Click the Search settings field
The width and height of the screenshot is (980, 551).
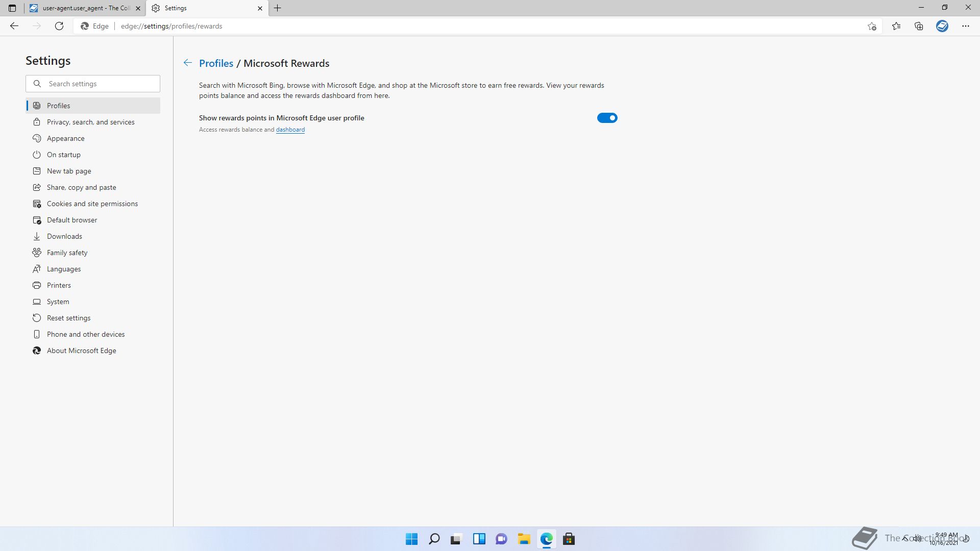click(x=93, y=84)
